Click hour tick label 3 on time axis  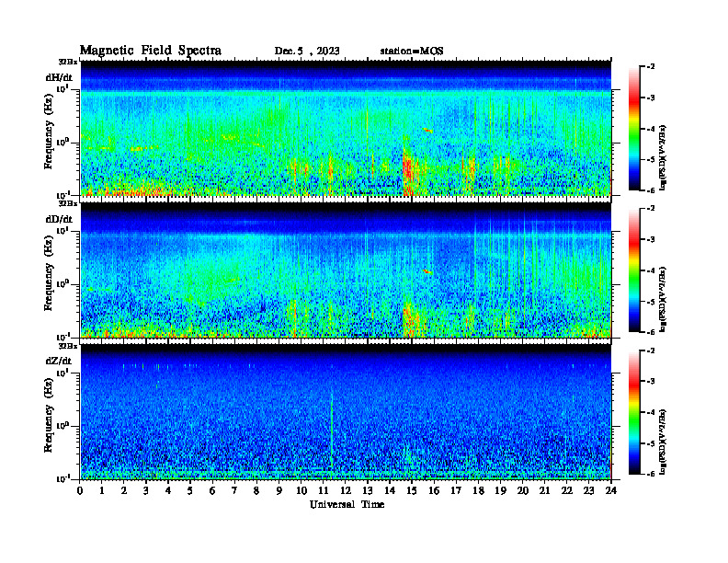(x=146, y=491)
